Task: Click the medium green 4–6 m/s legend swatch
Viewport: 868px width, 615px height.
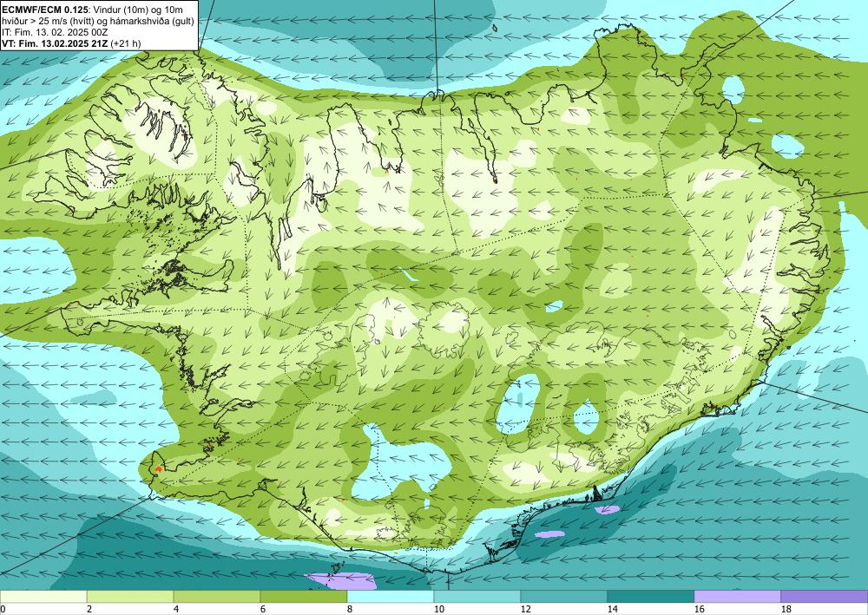Action: click(217, 596)
